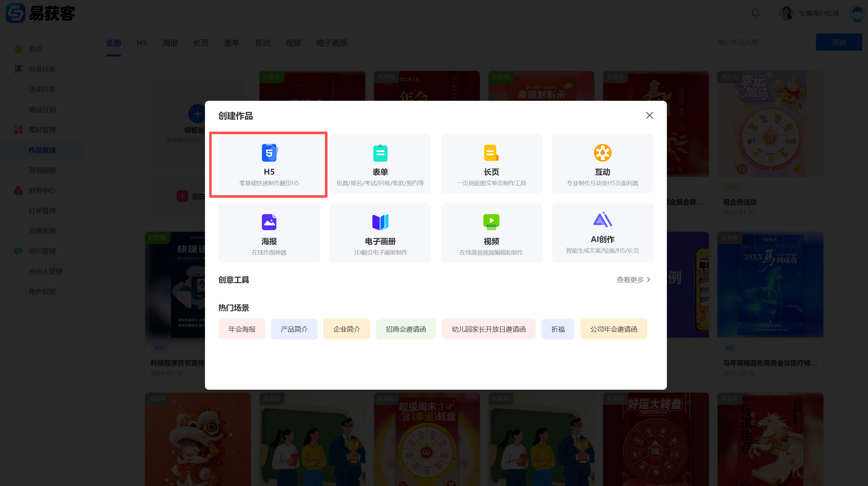The height and width of the screenshot is (486, 868).
Task: Close the 创建作品 dialog
Action: (x=649, y=115)
